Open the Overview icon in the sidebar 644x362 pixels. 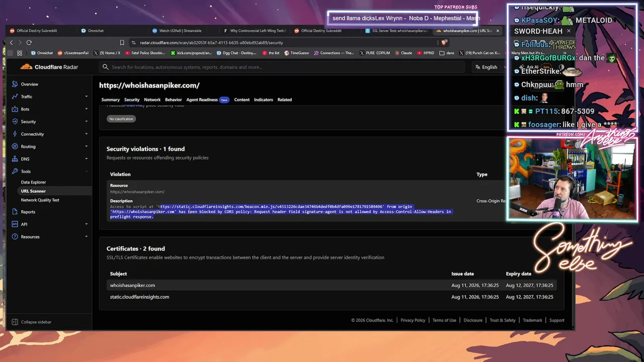(x=15, y=84)
